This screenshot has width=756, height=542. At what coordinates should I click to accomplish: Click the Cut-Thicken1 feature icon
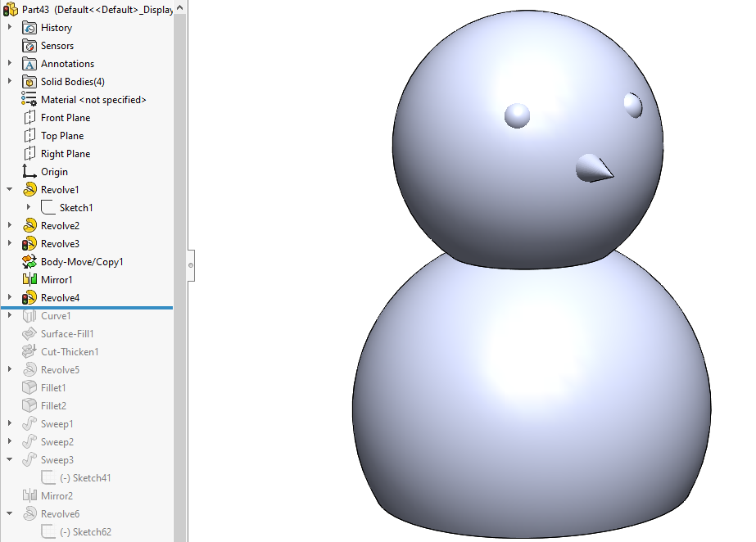(29, 352)
